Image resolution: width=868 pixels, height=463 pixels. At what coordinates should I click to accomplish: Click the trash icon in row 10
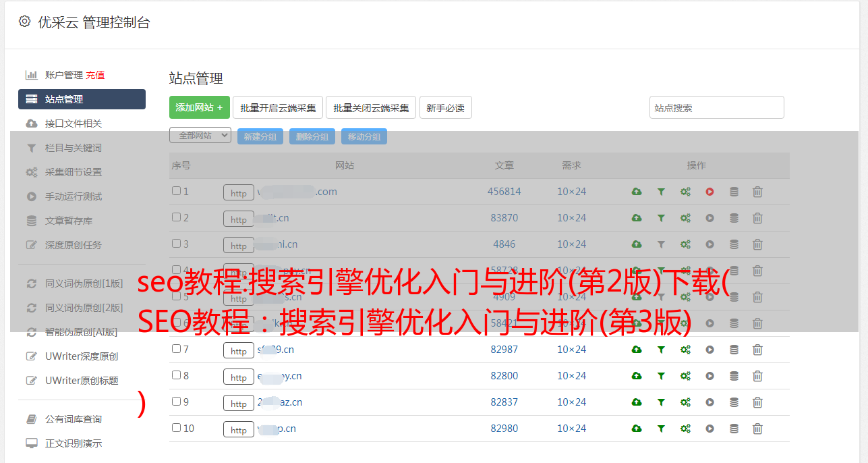(x=757, y=429)
